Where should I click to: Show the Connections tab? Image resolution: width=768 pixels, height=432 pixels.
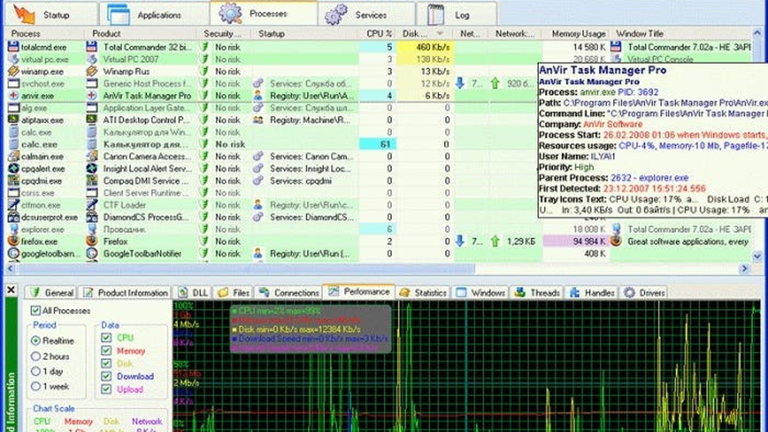288,292
